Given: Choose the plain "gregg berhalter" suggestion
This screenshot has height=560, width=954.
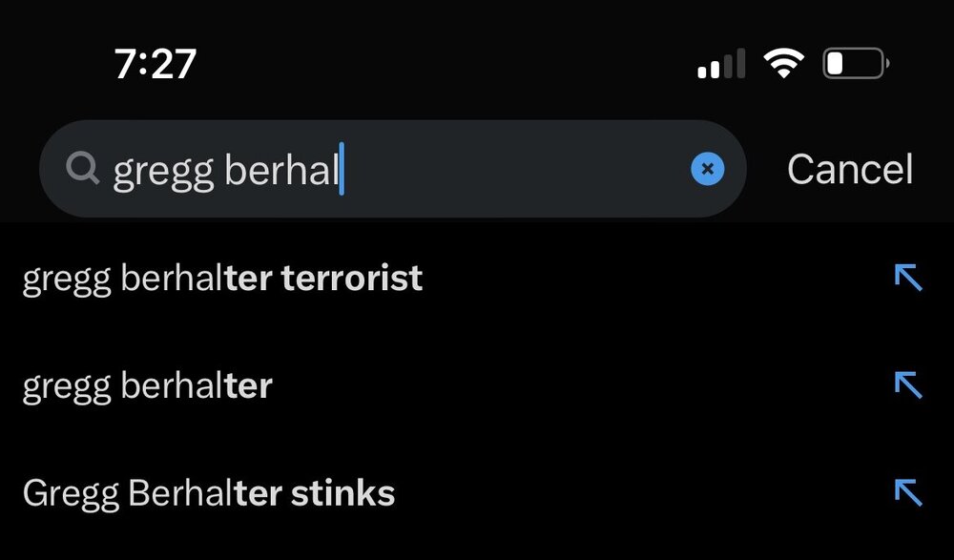Looking at the screenshot, I should (147, 385).
